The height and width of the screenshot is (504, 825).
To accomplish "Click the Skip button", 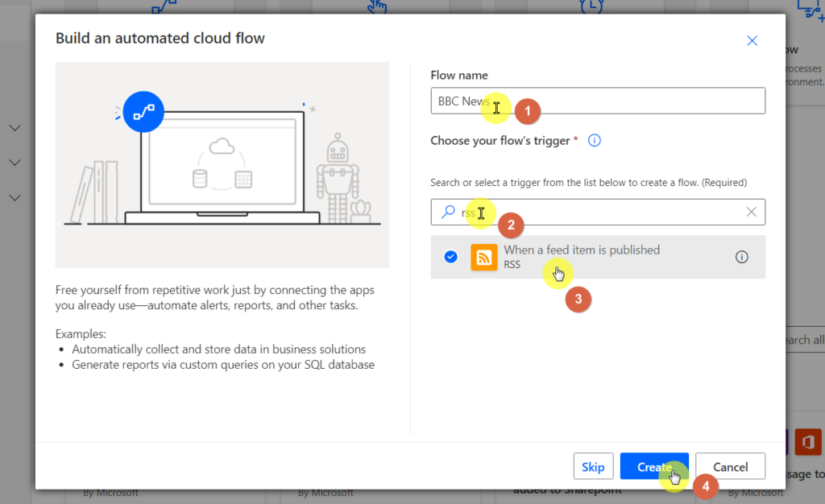I will click(593, 466).
